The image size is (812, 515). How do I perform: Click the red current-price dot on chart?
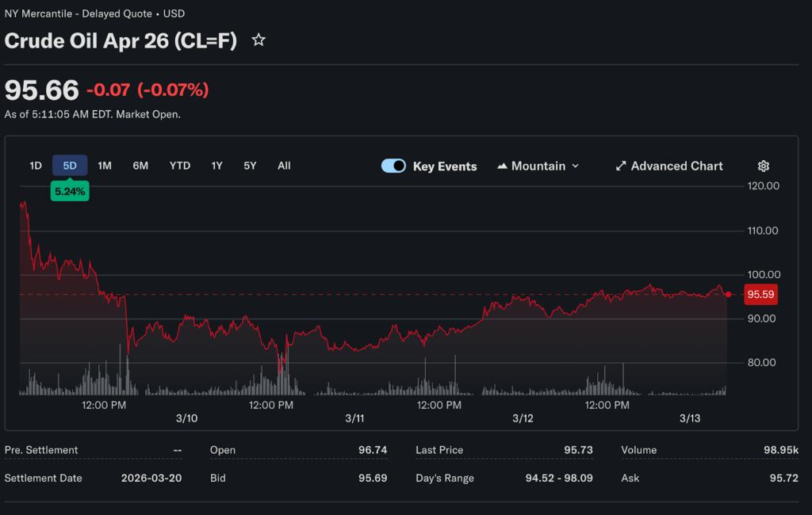tap(728, 294)
